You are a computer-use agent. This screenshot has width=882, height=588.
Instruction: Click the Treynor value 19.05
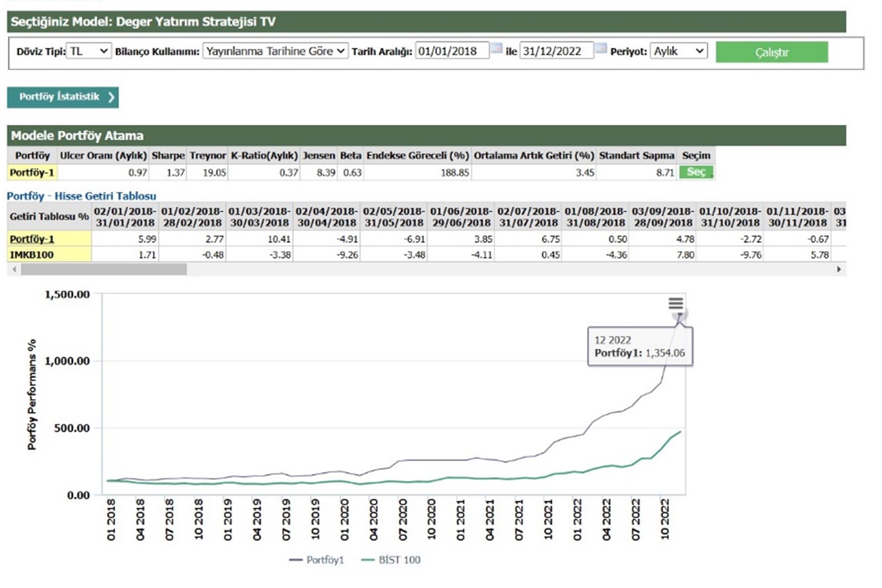[x=215, y=173]
